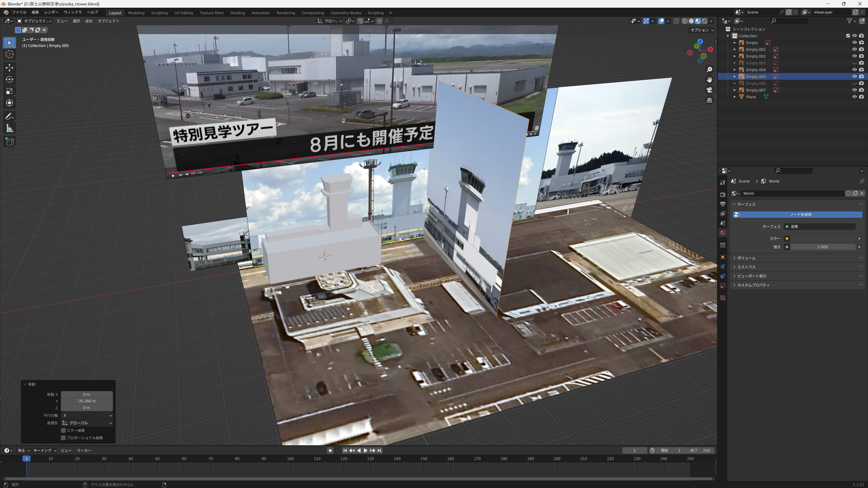Open the ヘルプ menu
This screenshot has width=868, height=488.
(x=92, y=12)
